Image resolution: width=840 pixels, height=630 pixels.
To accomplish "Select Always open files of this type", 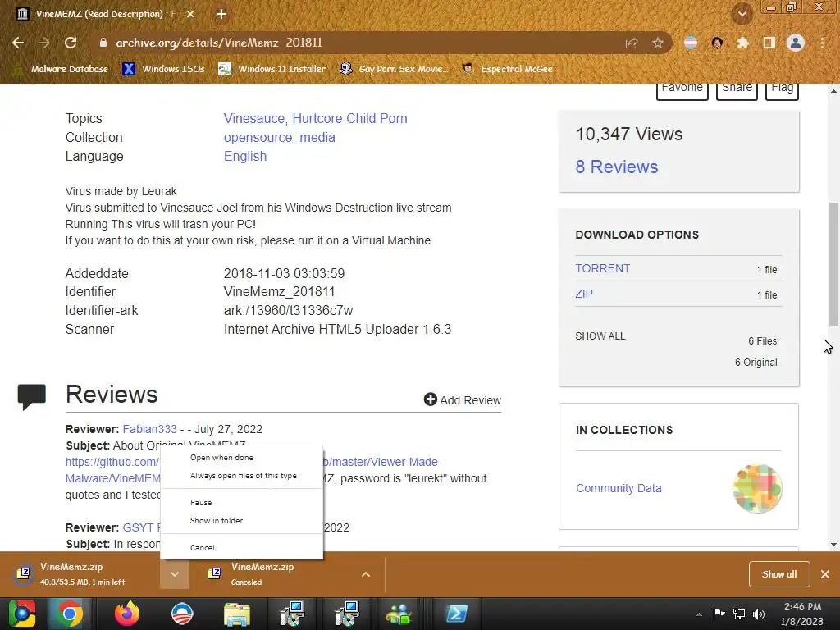I will click(242, 476).
